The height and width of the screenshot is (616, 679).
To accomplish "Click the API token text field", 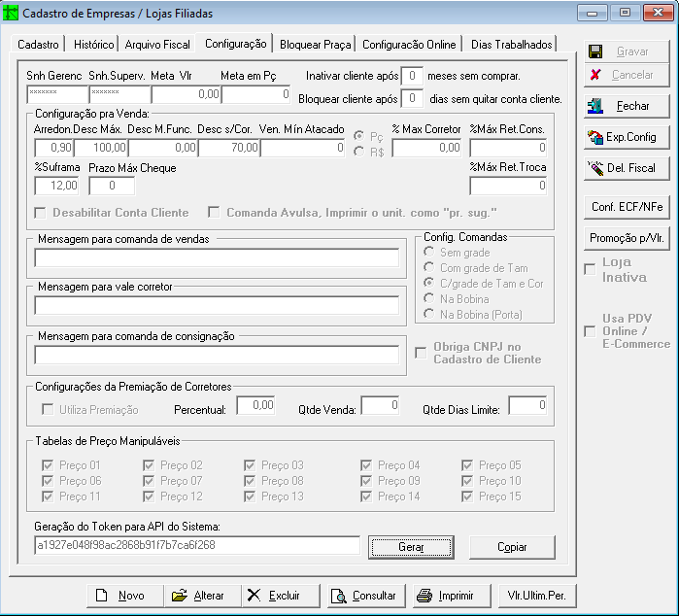I will click(196, 546).
